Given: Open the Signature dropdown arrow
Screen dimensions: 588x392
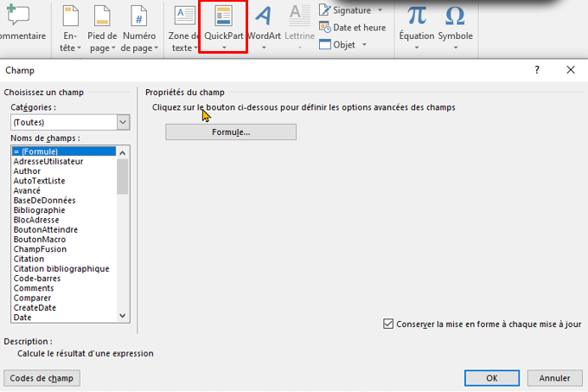Looking at the screenshot, I should (380, 10).
